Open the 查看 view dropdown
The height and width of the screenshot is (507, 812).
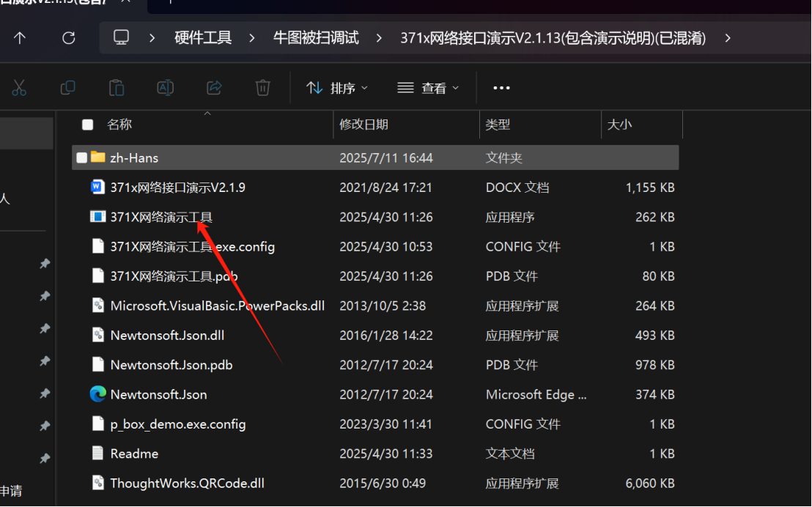coord(428,88)
